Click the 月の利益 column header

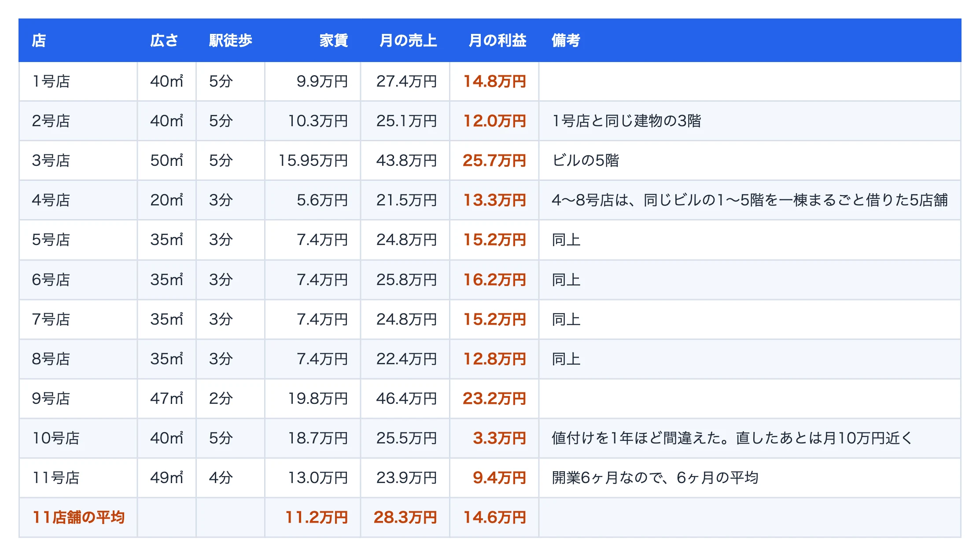click(x=497, y=40)
